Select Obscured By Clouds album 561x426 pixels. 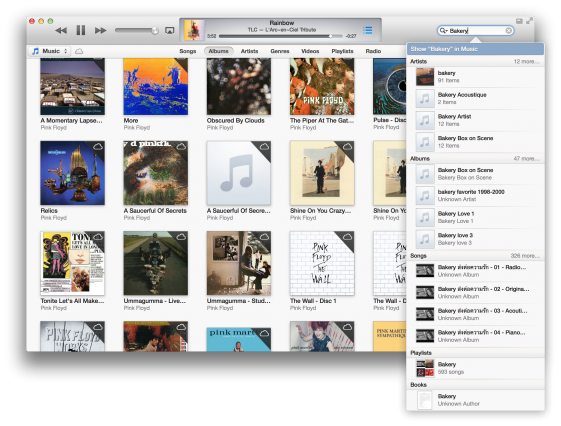click(239, 86)
